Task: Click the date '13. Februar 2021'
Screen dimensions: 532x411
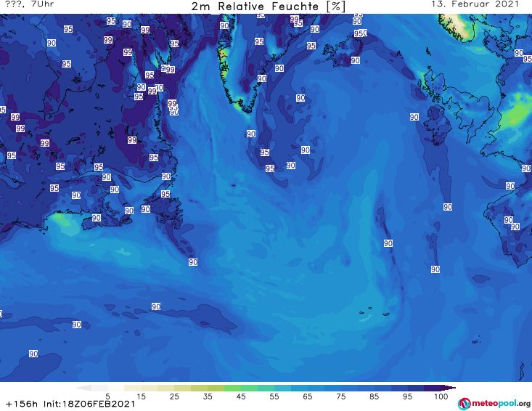Action: [x=475, y=4]
